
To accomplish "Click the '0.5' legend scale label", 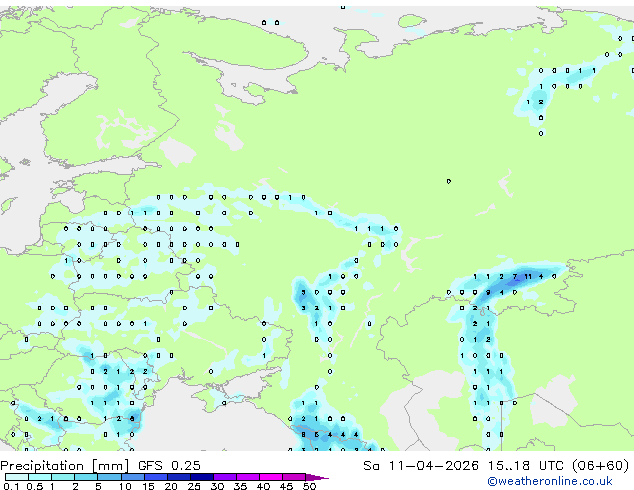I will pyautogui.click(x=35, y=486).
